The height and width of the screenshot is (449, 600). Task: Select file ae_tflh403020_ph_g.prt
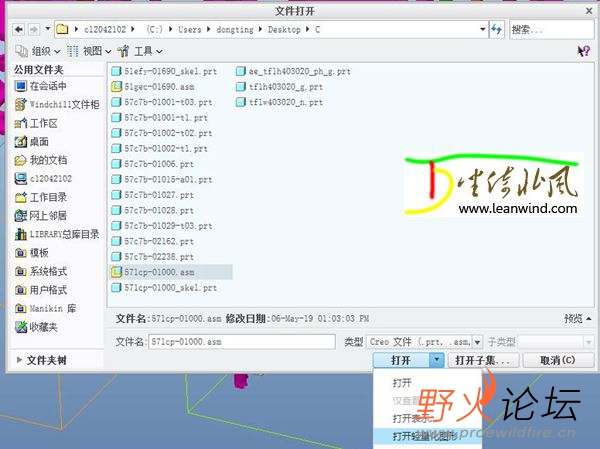pyautogui.click(x=293, y=71)
